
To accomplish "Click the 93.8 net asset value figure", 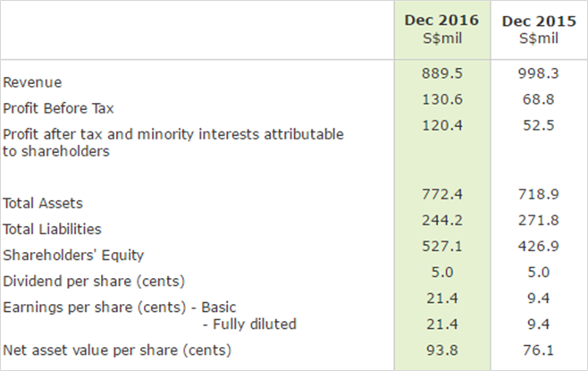I will click(441, 350).
